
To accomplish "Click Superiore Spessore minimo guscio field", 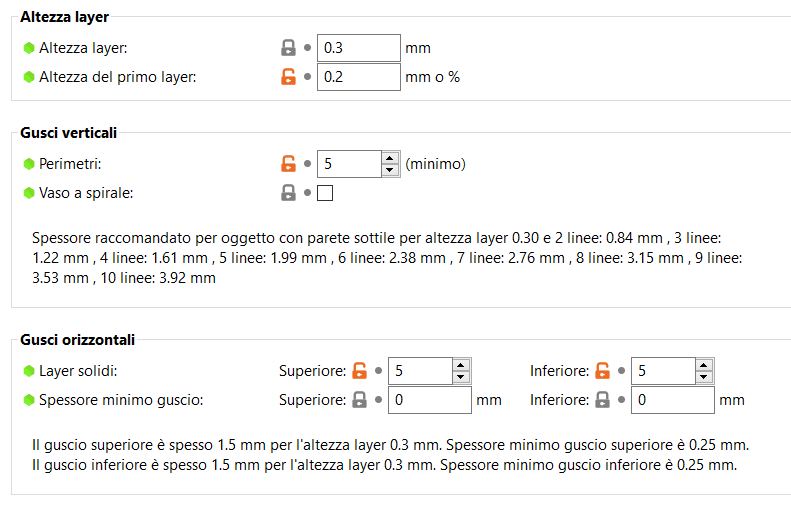I will 429,400.
